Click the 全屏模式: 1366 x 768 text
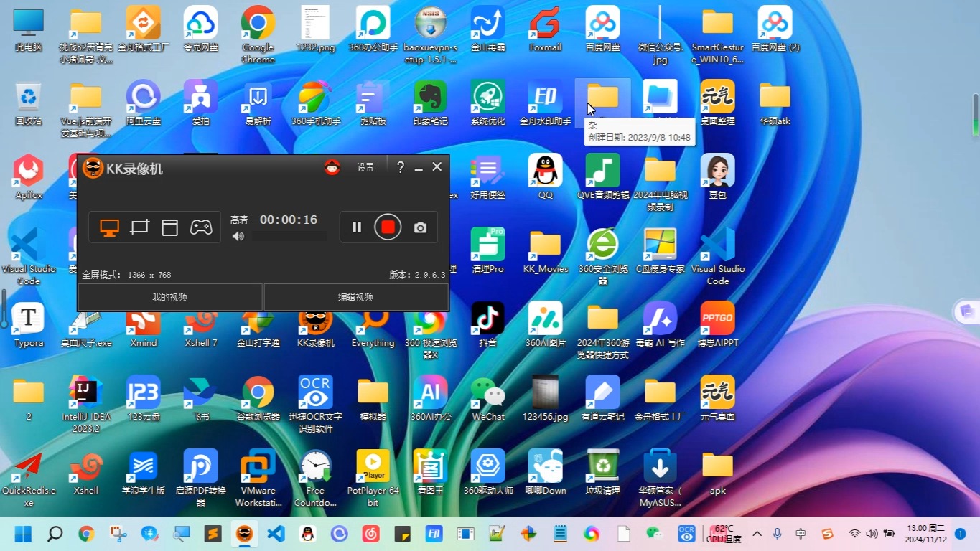 126,275
